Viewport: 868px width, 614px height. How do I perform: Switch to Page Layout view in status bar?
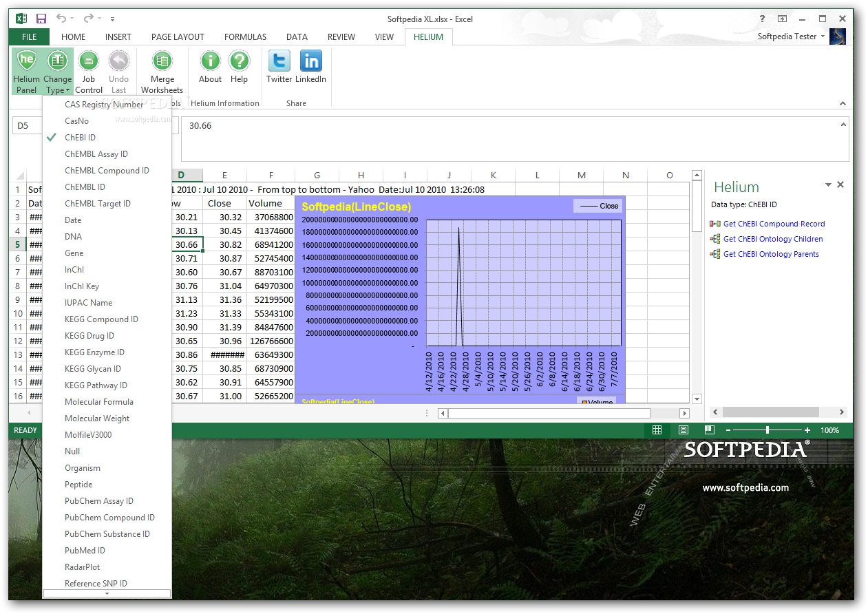(683, 430)
